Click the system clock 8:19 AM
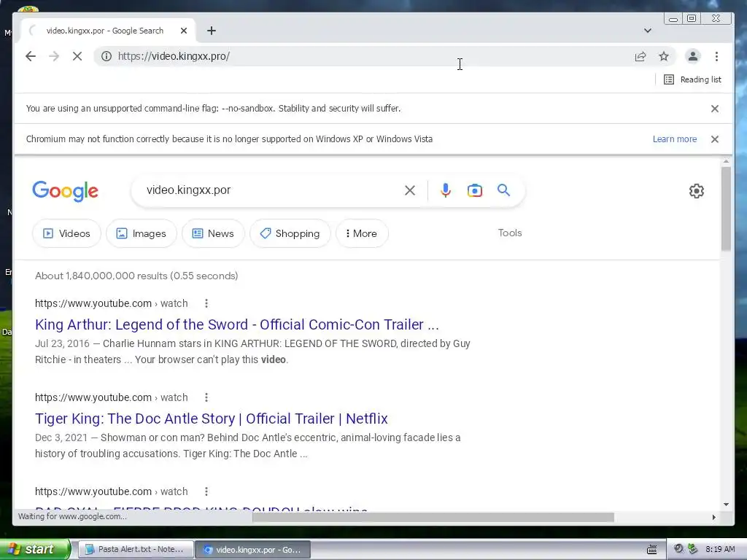Screen dimensions: 747x560 tap(720, 549)
